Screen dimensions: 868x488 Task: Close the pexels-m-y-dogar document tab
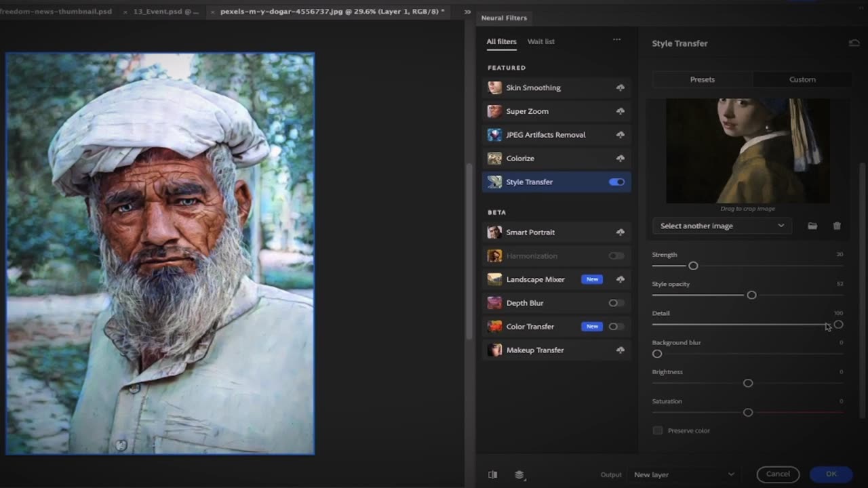click(x=212, y=12)
